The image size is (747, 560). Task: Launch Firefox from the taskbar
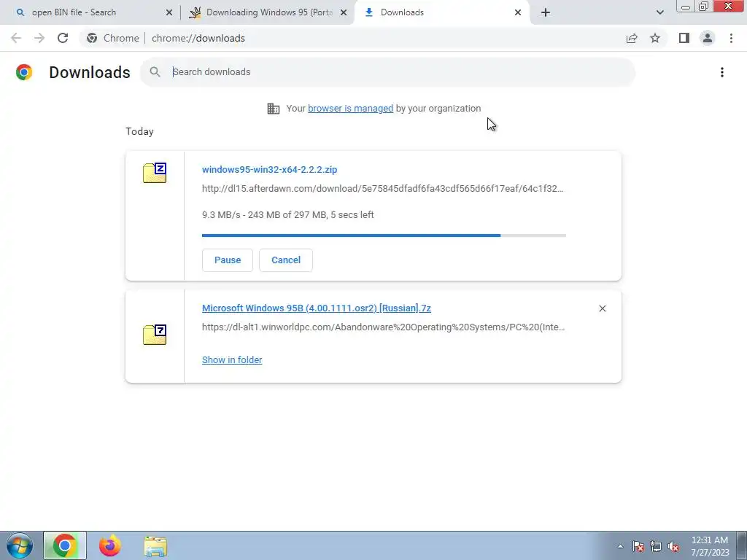tap(109, 546)
